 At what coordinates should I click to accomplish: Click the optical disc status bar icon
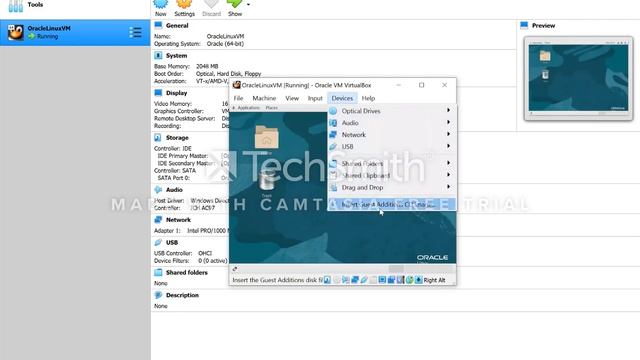pos(336,280)
